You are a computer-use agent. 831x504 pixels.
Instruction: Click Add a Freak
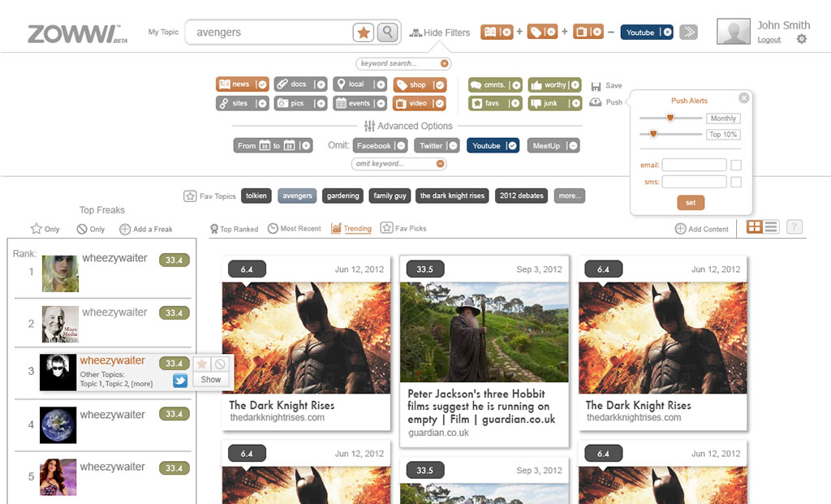pos(146,229)
